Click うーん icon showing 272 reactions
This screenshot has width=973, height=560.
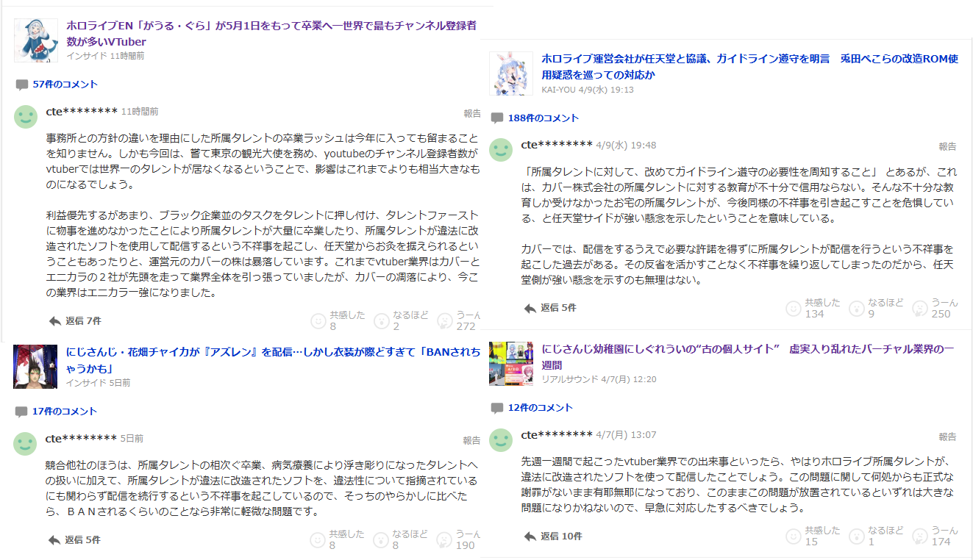(445, 320)
